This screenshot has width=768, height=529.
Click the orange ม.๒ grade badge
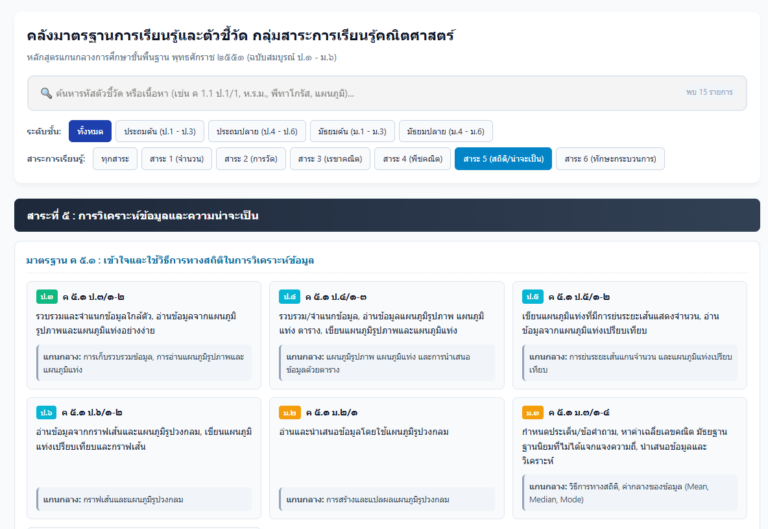pos(289,412)
